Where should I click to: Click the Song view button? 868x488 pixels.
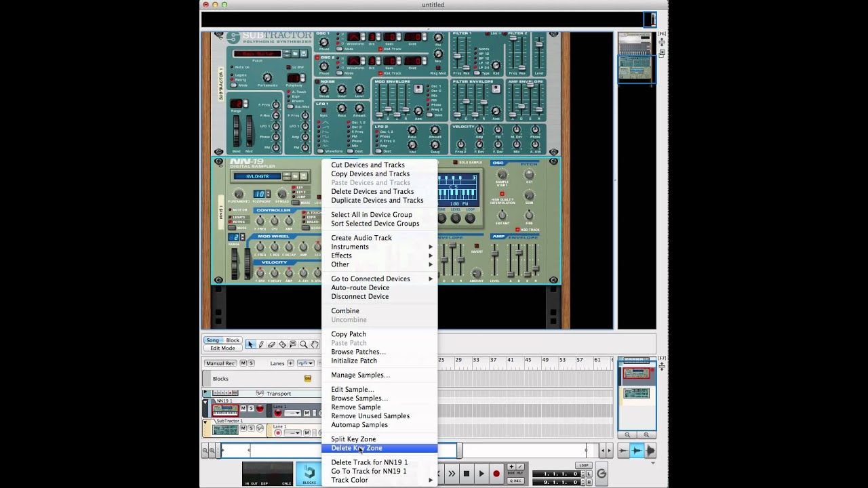point(213,340)
